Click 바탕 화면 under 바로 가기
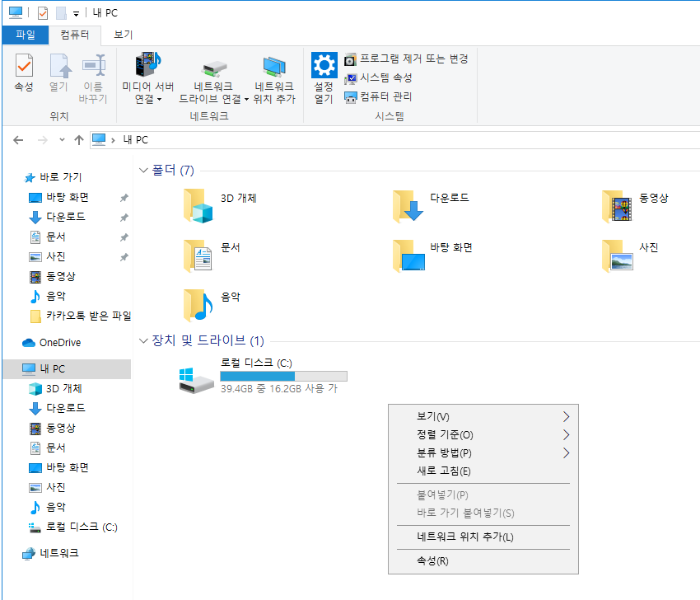700x600 pixels. point(68,198)
